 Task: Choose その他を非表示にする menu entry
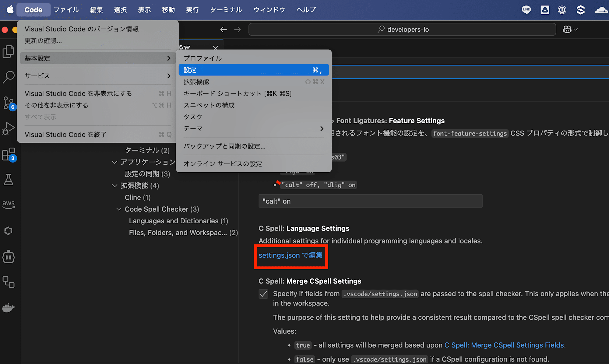pos(98,105)
